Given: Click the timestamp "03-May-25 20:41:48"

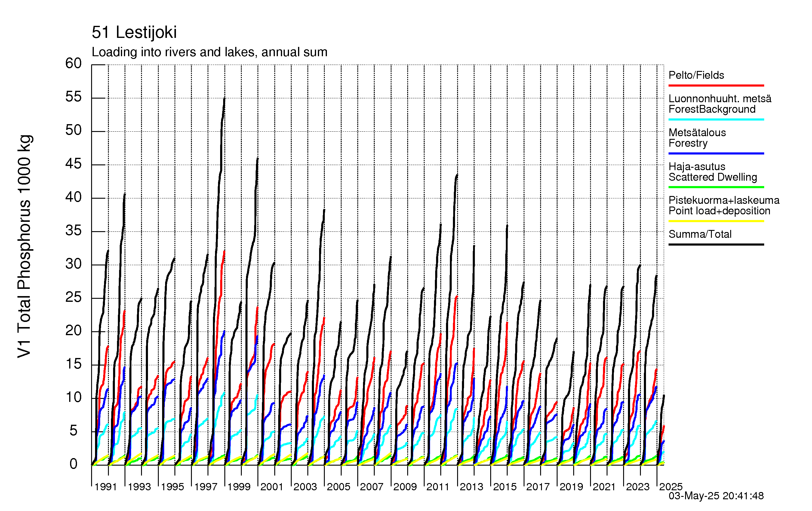Looking at the screenshot, I should point(716,496).
